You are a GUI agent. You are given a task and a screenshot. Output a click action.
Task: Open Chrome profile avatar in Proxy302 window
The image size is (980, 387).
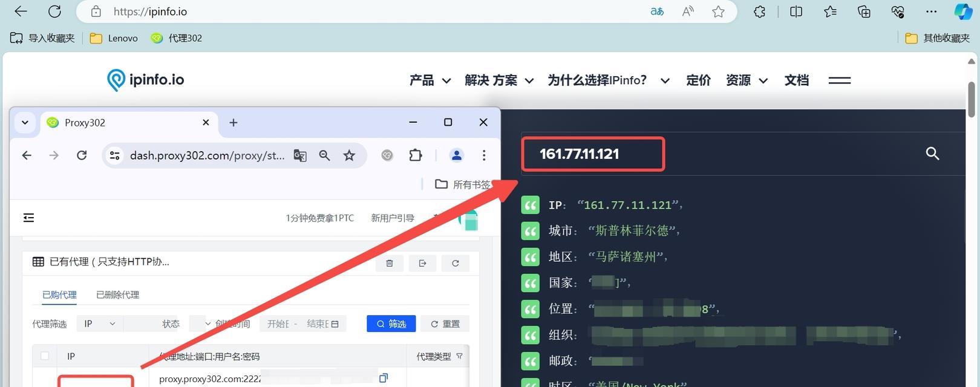[457, 155]
